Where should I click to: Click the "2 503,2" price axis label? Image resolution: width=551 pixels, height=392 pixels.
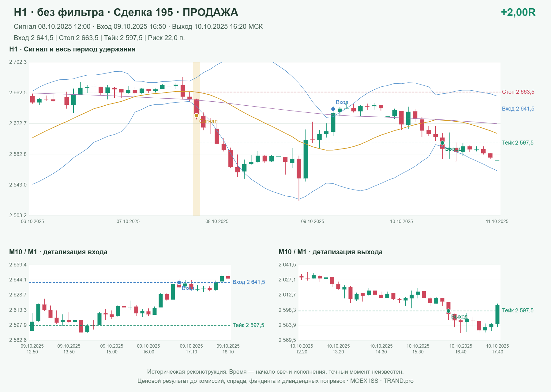click(18, 215)
